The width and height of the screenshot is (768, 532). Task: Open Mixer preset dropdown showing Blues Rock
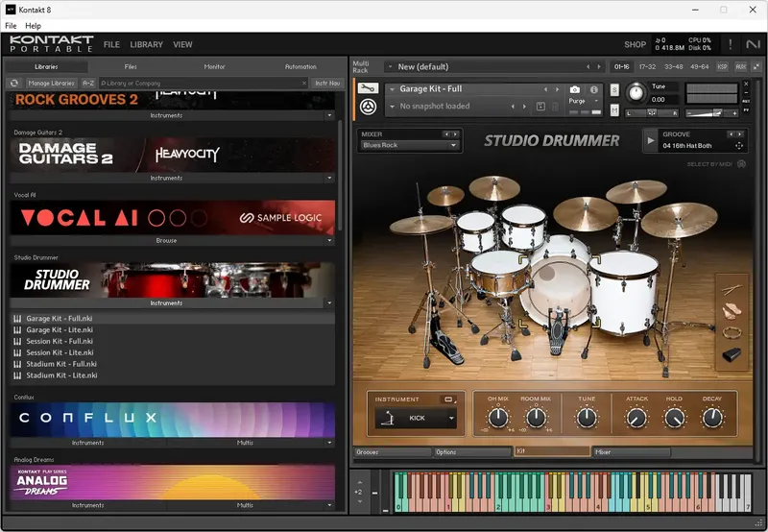click(x=410, y=145)
